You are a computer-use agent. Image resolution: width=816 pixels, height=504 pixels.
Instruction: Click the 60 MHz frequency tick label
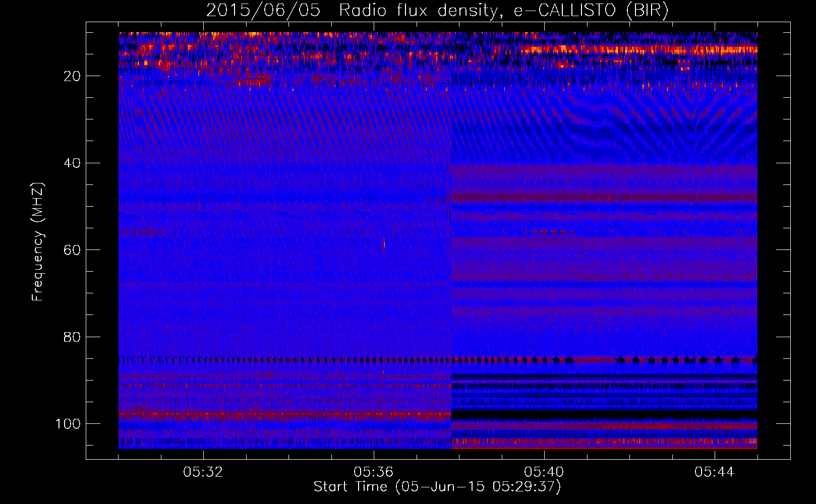pos(72,250)
